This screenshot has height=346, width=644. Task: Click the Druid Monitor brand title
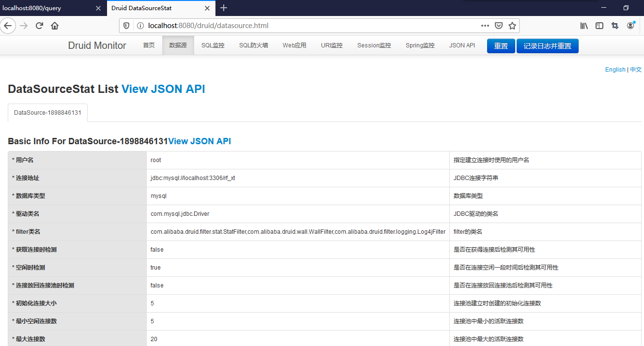tap(97, 45)
